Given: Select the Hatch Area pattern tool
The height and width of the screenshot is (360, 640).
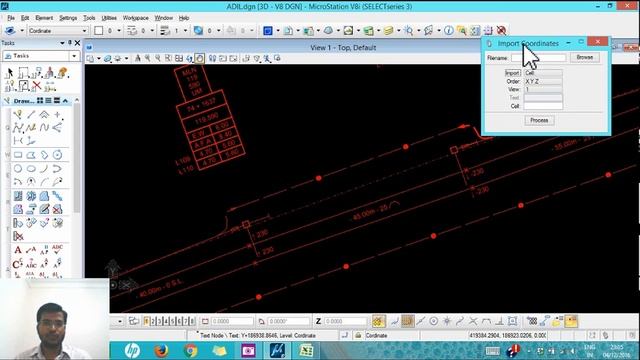Looking at the screenshot, I should click(18, 196).
